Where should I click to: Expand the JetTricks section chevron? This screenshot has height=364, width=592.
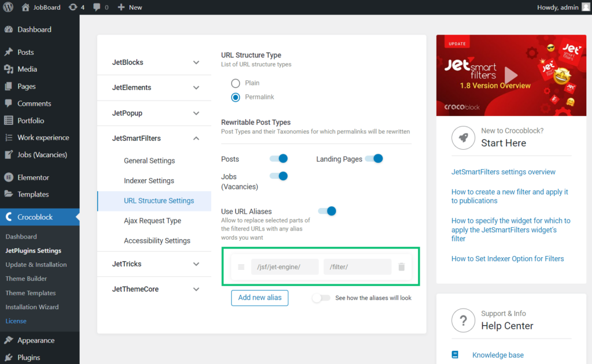point(197,264)
